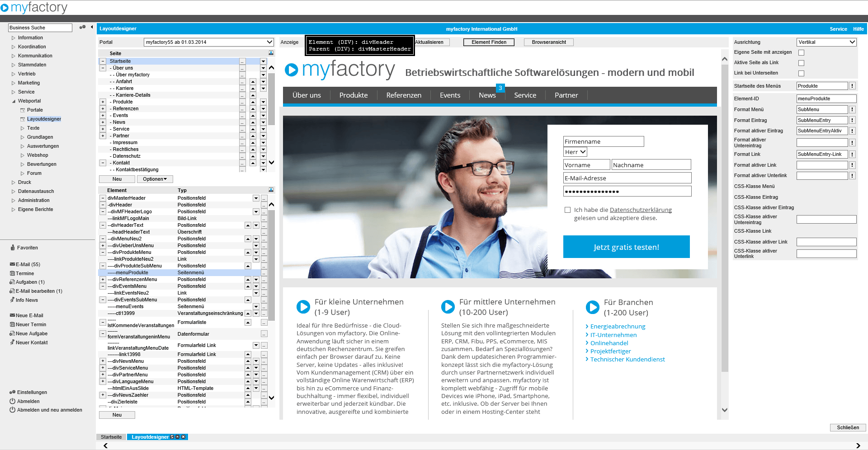
Task: Toggle Aktive Seite als Link checkbox
Action: [801, 63]
